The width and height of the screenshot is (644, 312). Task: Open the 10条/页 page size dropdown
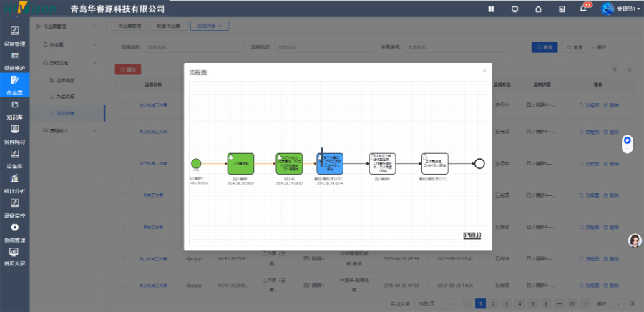[431, 303]
